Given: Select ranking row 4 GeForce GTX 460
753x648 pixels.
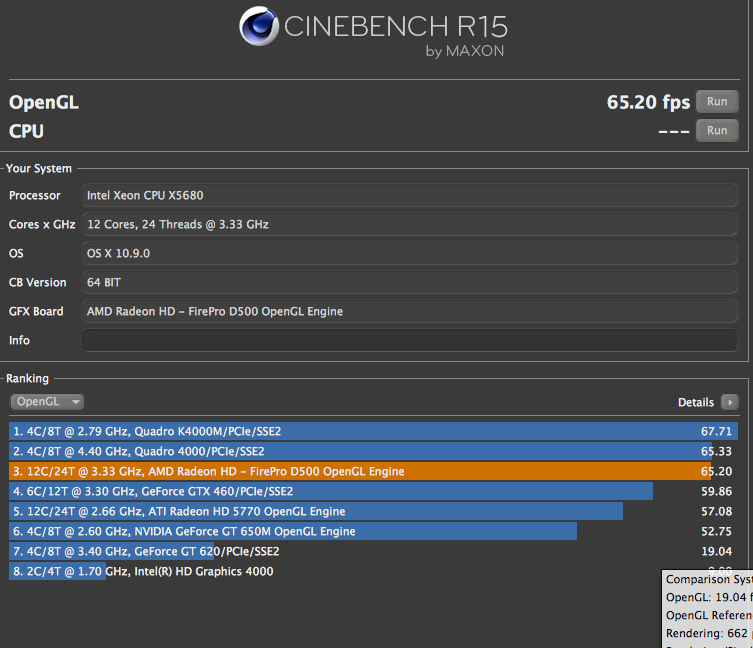Looking at the screenshot, I should 373,491.
